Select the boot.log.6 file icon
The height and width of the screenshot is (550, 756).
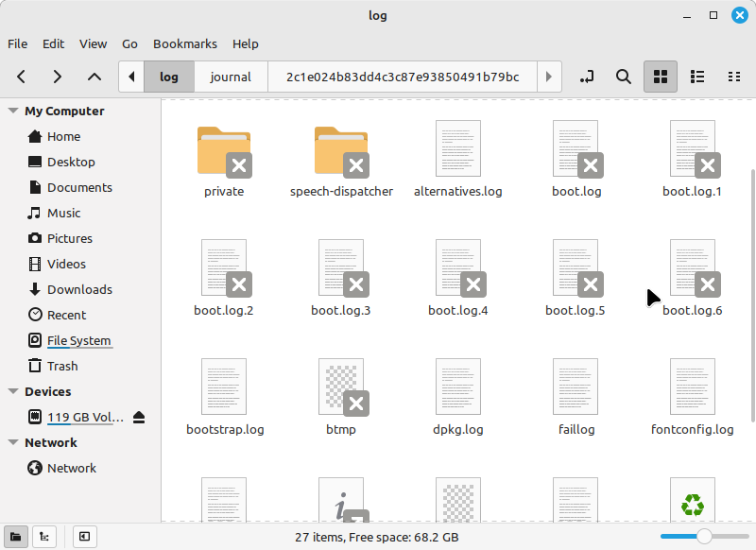(x=694, y=267)
